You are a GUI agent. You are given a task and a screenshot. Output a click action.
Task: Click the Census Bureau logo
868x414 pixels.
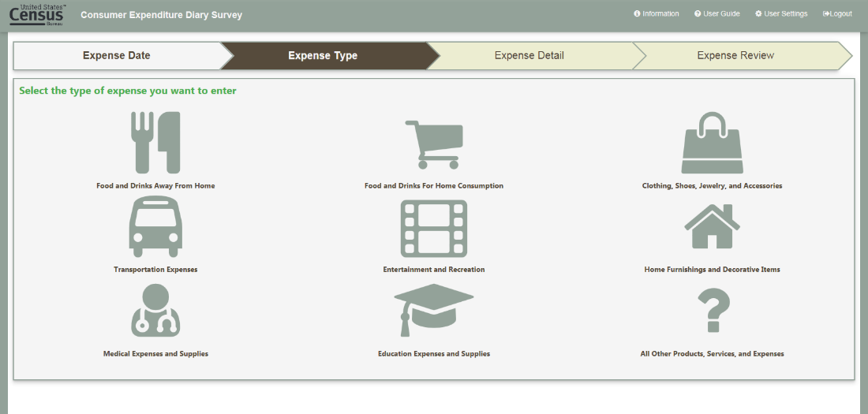[x=38, y=16]
